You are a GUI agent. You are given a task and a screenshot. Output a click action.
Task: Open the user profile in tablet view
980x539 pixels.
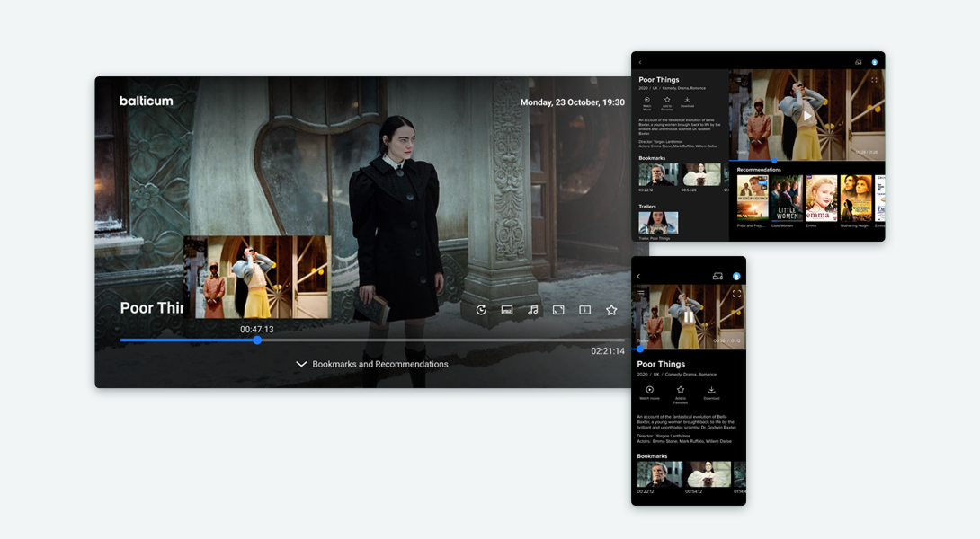[875, 63]
